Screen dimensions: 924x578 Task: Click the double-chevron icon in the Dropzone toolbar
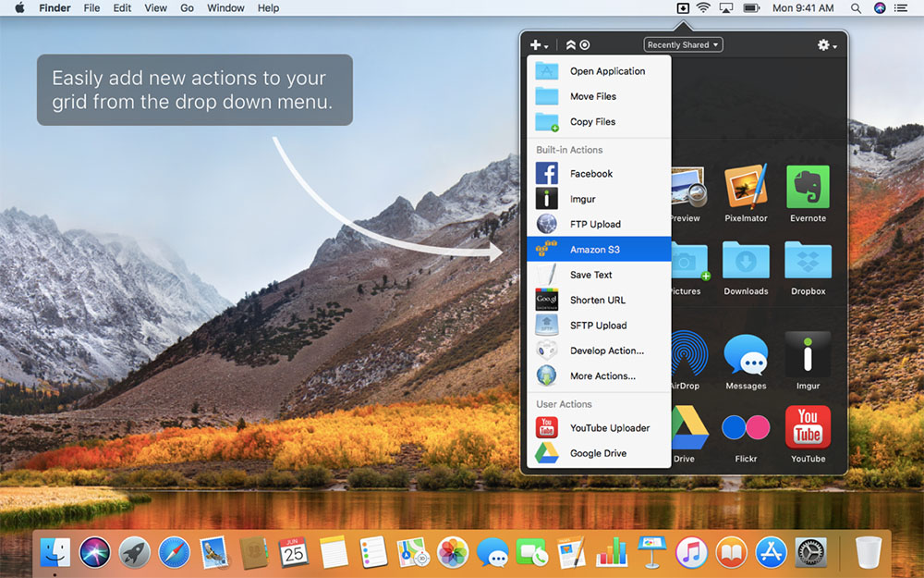pos(570,44)
